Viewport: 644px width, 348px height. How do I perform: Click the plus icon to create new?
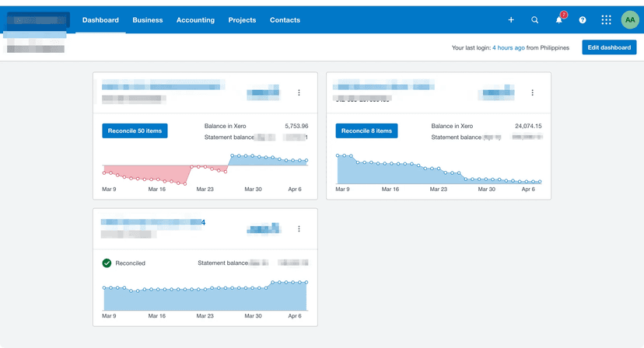coord(511,20)
